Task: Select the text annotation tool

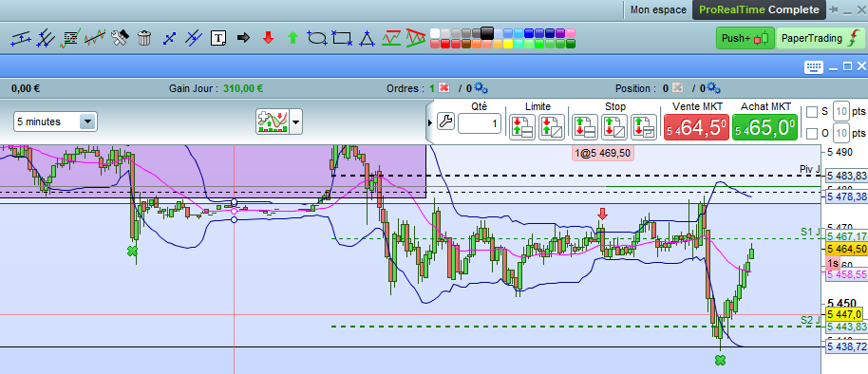Action: [x=219, y=38]
